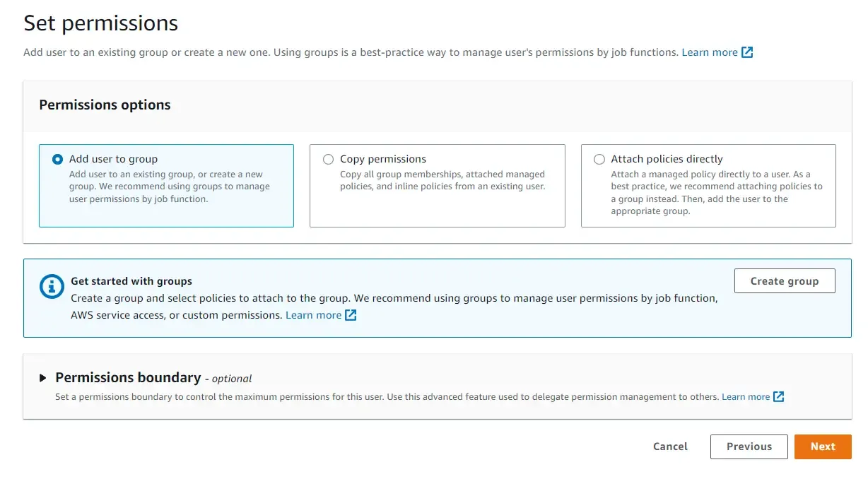Viewport: 868px width, 479px height.
Task: Click the Create group button
Action: pyautogui.click(x=784, y=280)
